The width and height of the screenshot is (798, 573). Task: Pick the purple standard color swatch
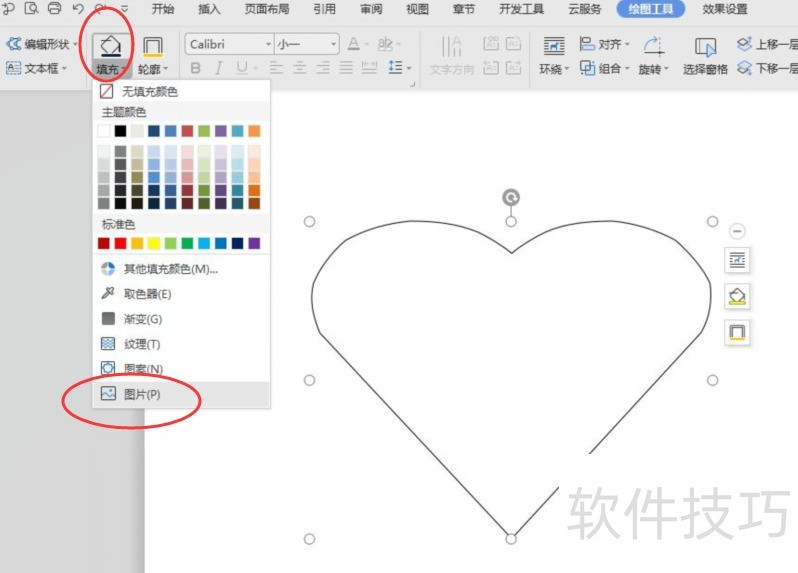(254, 243)
